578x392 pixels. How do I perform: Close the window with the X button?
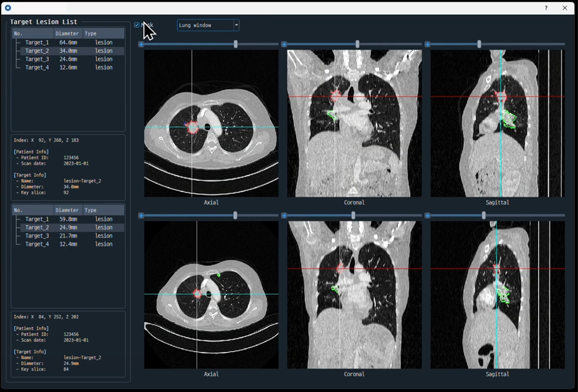565,8
